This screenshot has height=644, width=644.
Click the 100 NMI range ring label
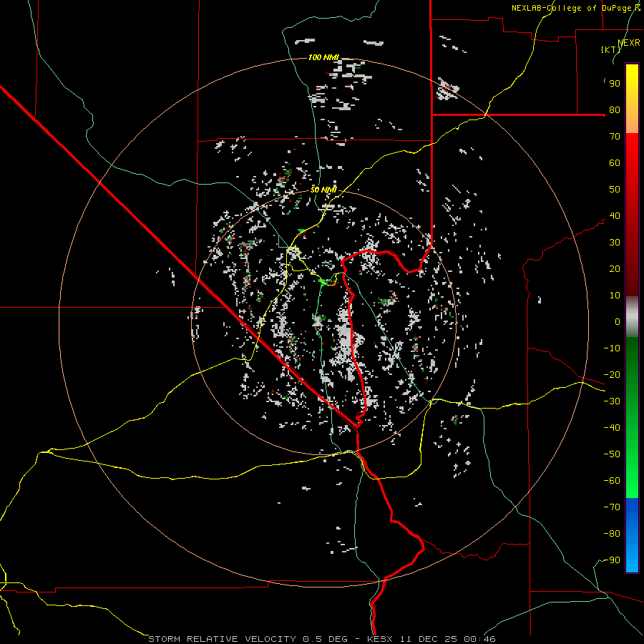coord(323,57)
